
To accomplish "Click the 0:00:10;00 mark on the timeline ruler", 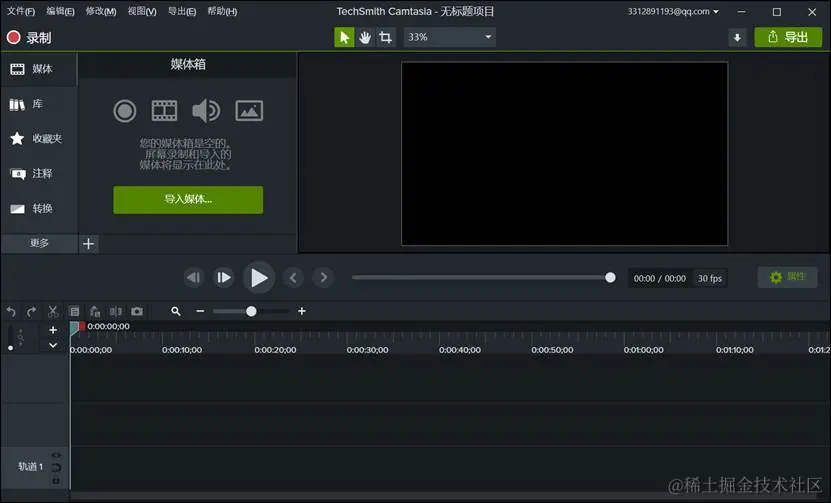I will [x=182, y=350].
